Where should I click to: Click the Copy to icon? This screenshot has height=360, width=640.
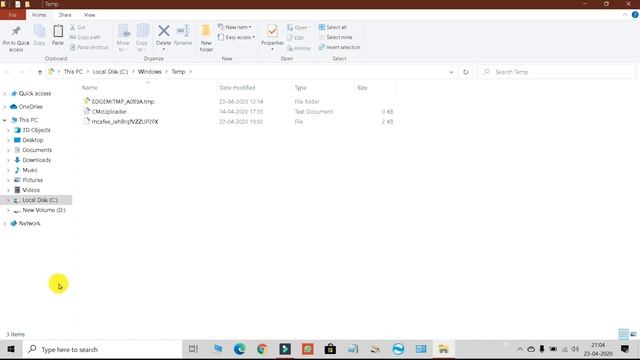click(142, 32)
